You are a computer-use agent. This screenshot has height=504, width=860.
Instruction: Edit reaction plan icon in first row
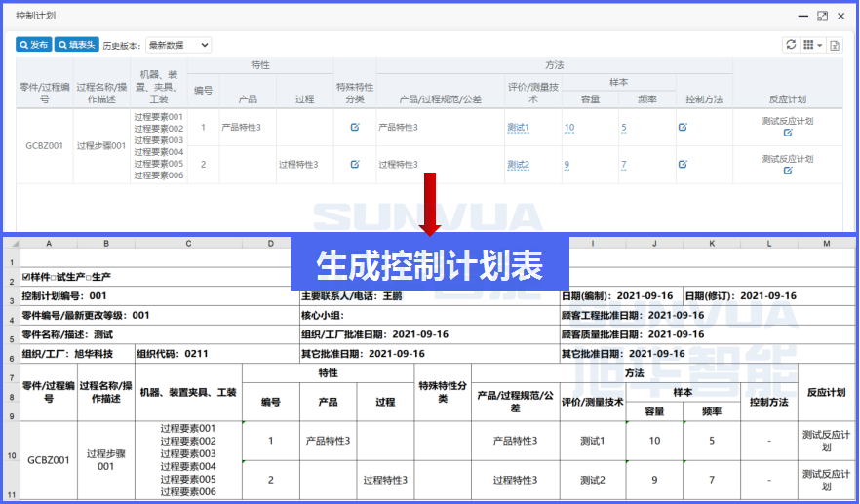pos(788,133)
